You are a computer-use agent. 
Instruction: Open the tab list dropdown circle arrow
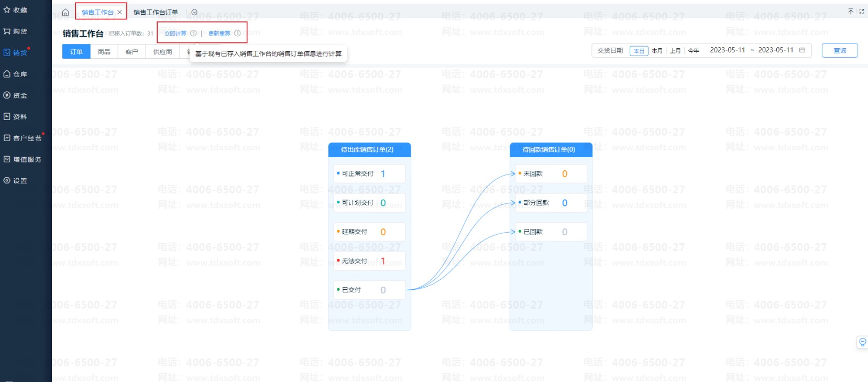pyautogui.click(x=194, y=13)
